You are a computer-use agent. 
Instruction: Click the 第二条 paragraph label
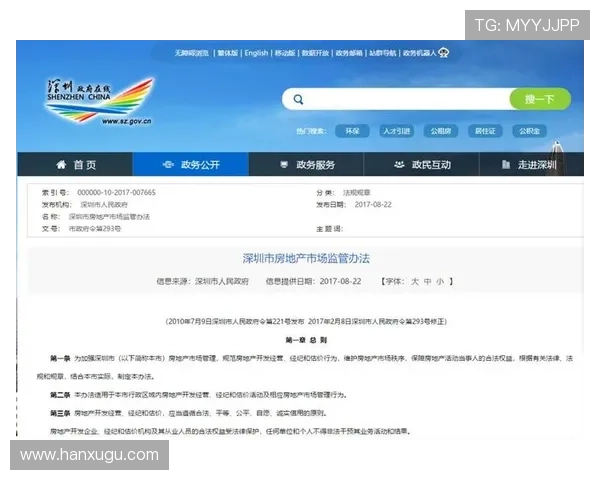60,395
